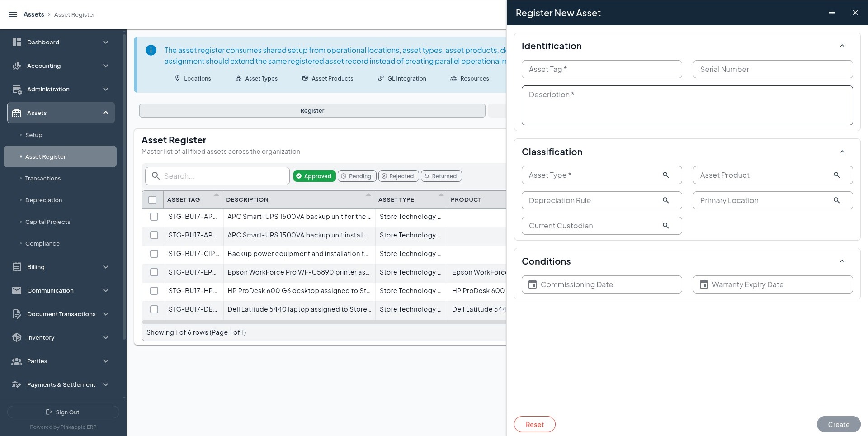The height and width of the screenshot is (436, 868).
Task: Click the search magnifier in Primary Location field
Action: 836,200
